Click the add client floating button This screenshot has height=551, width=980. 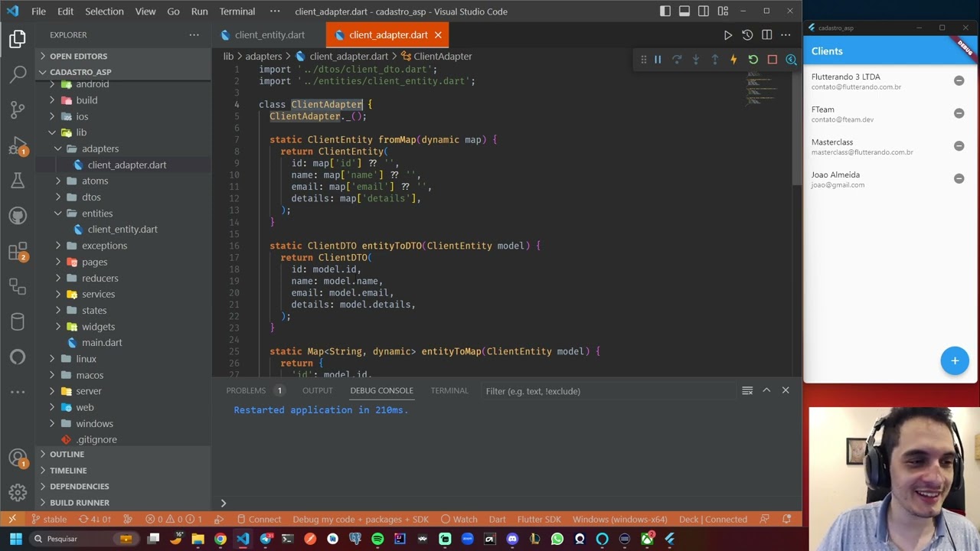(955, 360)
